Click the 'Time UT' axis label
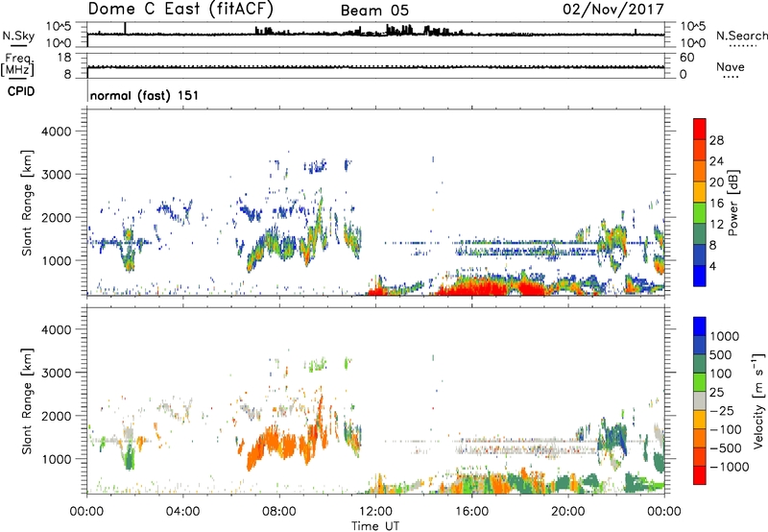 [x=375, y=525]
